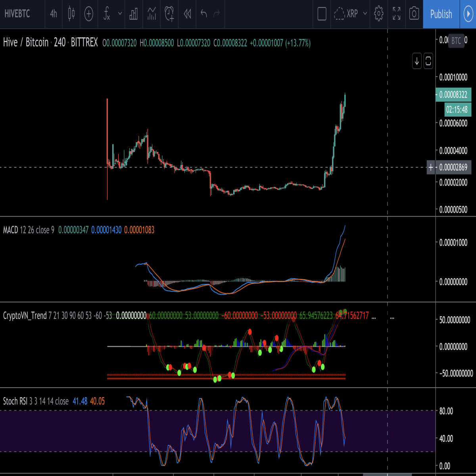Click the BTC currency label on price axis
Image resolution: width=476 pixels, height=476 pixels.
(x=456, y=40)
